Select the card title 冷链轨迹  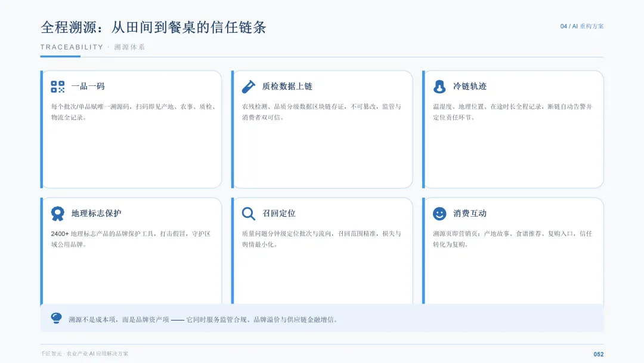tap(470, 87)
